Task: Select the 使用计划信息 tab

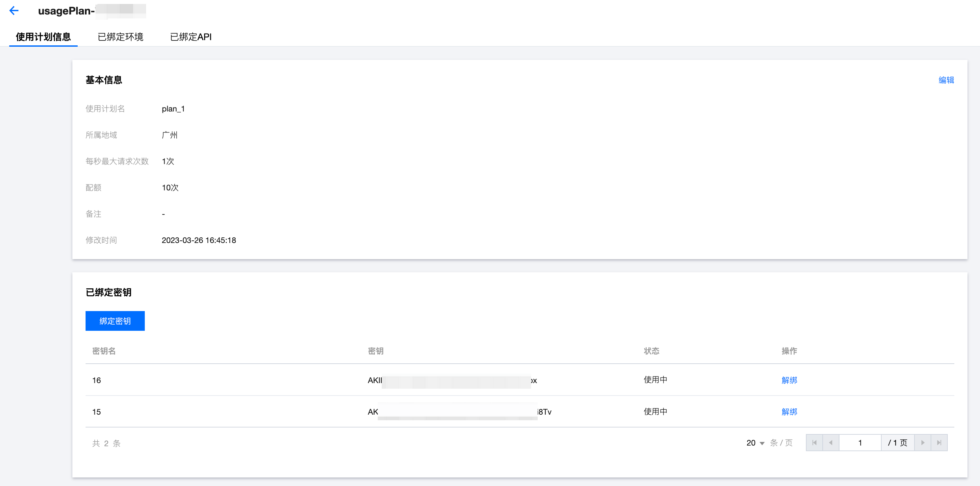Action: tap(43, 37)
